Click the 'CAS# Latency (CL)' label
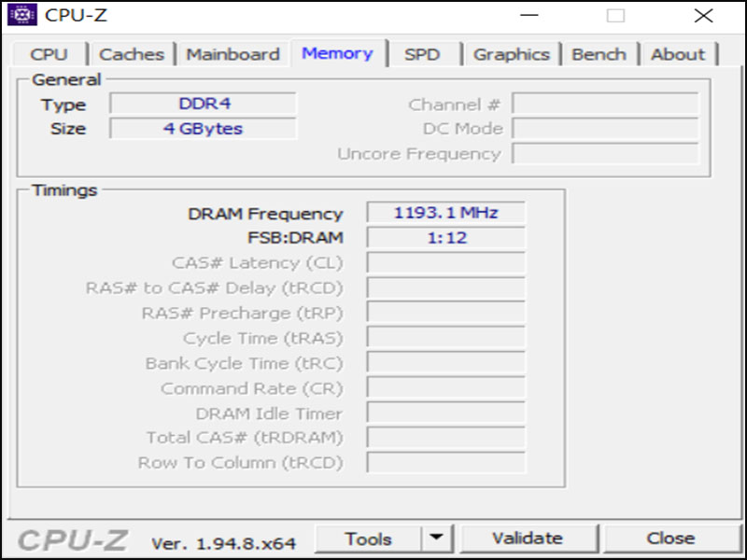Screen dimensions: 747x560 258,263
